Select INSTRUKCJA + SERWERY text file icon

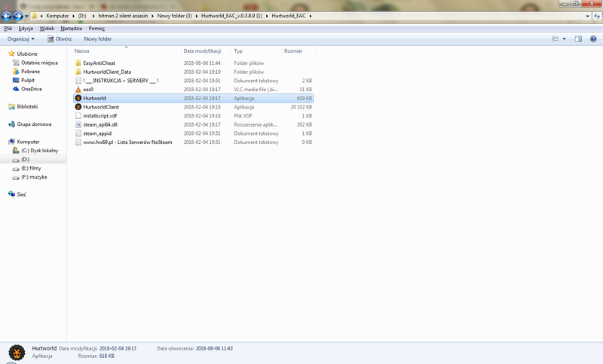78,81
